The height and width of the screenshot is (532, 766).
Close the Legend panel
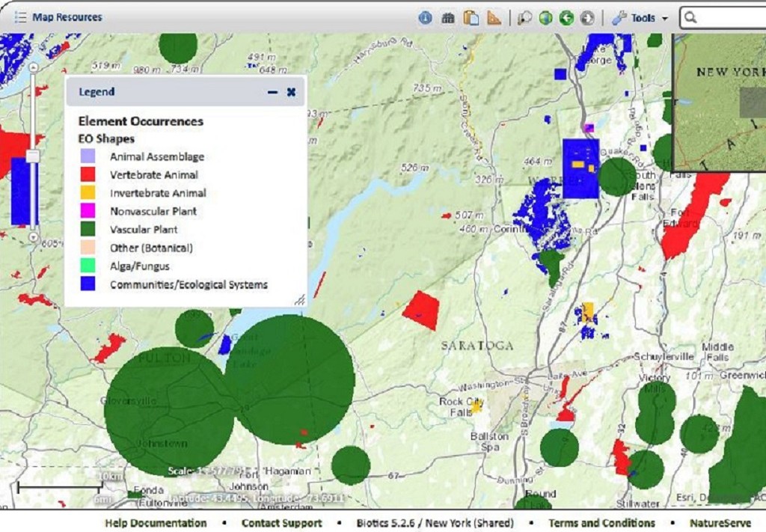coord(291,92)
